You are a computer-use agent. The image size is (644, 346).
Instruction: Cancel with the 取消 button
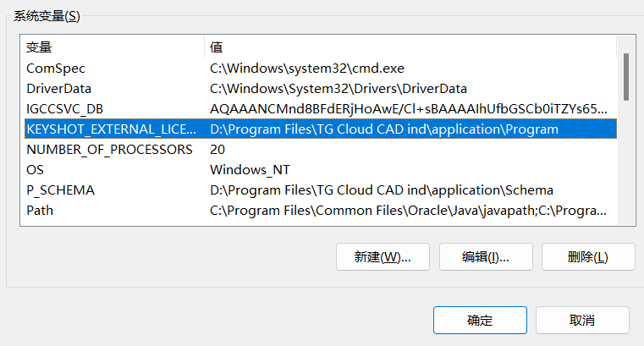pos(582,320)
